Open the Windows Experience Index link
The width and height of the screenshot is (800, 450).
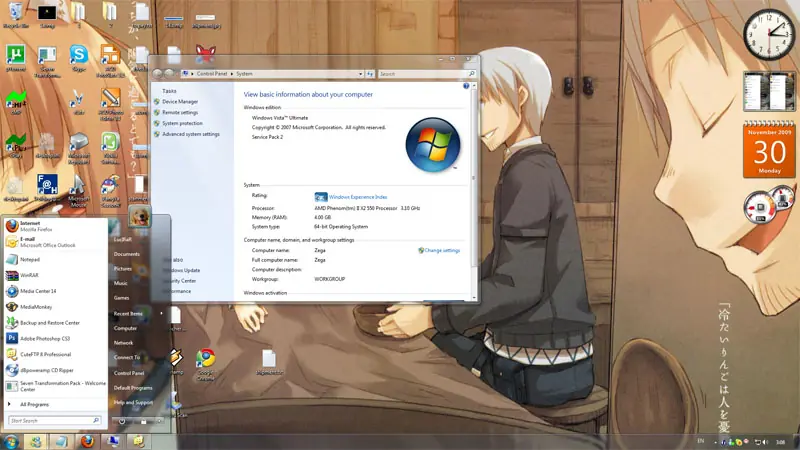pyautogui.click(x=358, y=197)
